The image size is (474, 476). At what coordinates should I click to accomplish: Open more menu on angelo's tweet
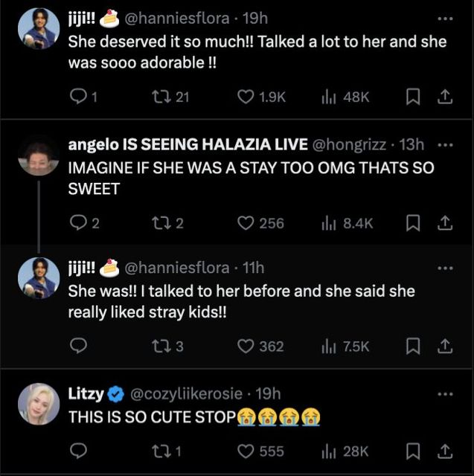coord(446,144)
